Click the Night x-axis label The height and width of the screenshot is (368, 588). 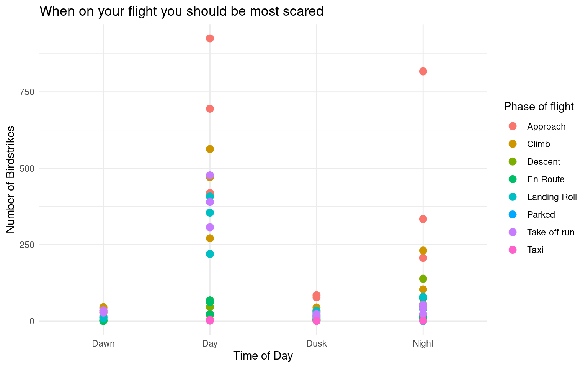(x=423, y=343)
